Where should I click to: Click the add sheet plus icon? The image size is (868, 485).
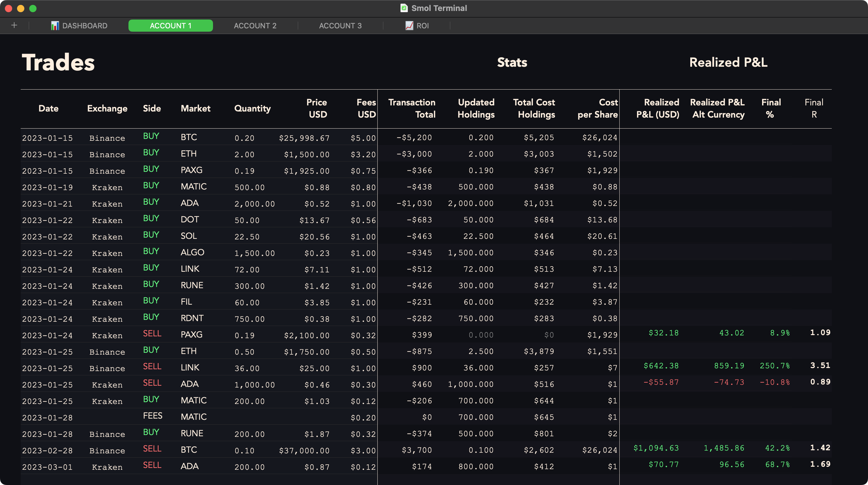pyautogui.click(x=14, y=25)
